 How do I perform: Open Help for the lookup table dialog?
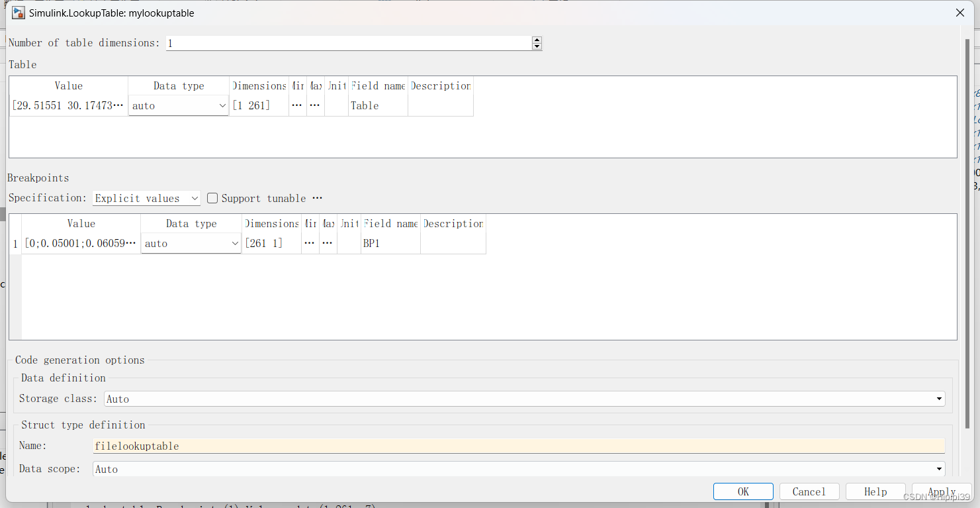click(x=875, y=491)
